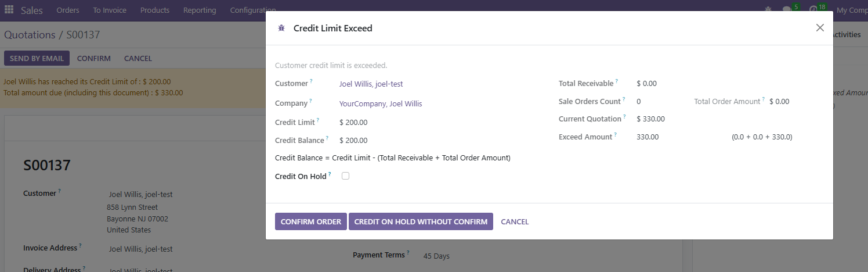The image size is (868, 272).
Task: Click help mark beside Exceed Amount label
Action: [616, 135]
